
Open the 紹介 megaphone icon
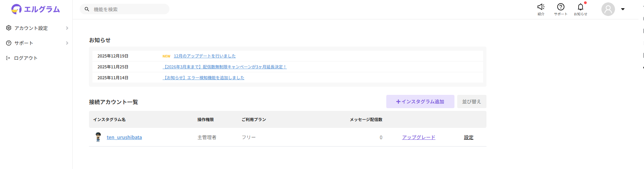pyautogui.click(x=541, y=7)
